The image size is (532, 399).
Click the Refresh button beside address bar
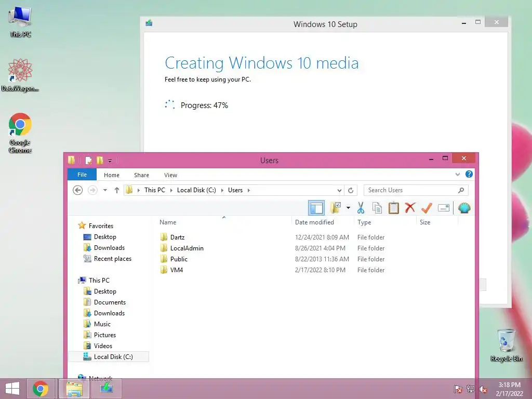tap(351, 190)
